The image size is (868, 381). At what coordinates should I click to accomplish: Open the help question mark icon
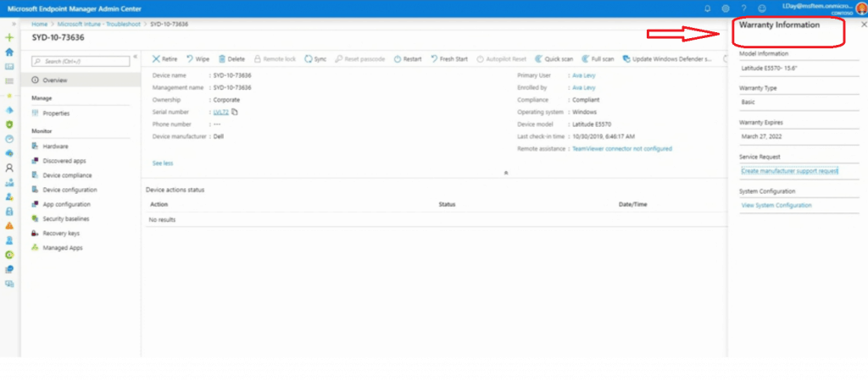744,8
